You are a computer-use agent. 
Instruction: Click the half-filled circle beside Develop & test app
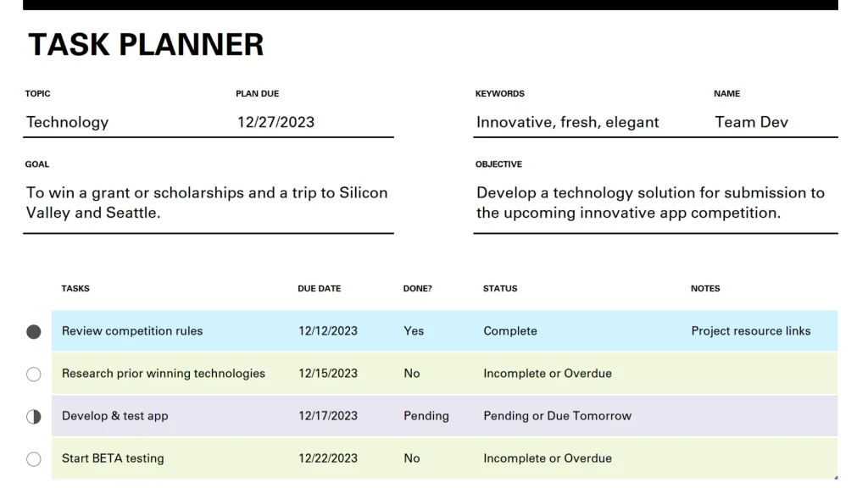point(34,417)
